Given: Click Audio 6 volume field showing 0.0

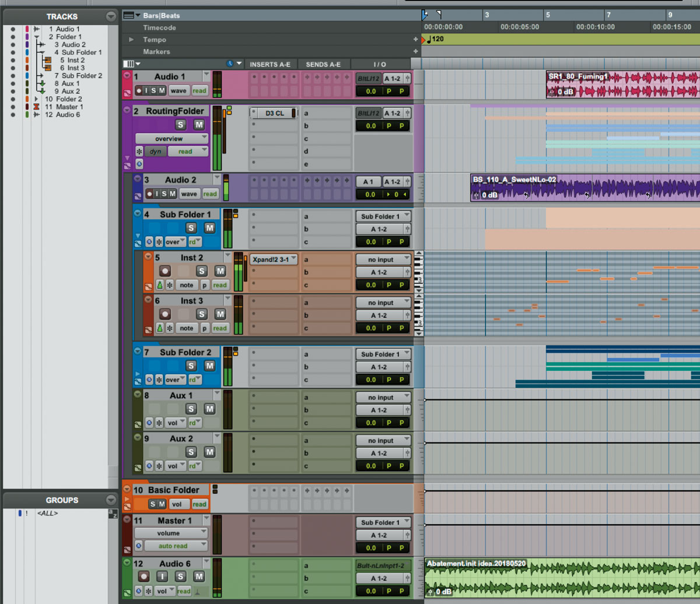Looking at the screenshot, I should click(369, 591).
